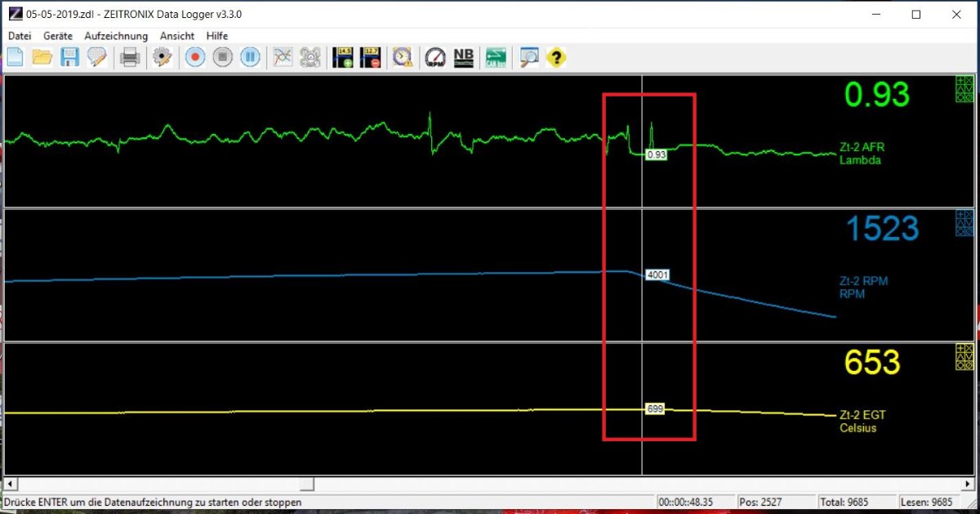Click the horizontal scrollbar thumb
The image size is (980, 514).
coord(306,484)
